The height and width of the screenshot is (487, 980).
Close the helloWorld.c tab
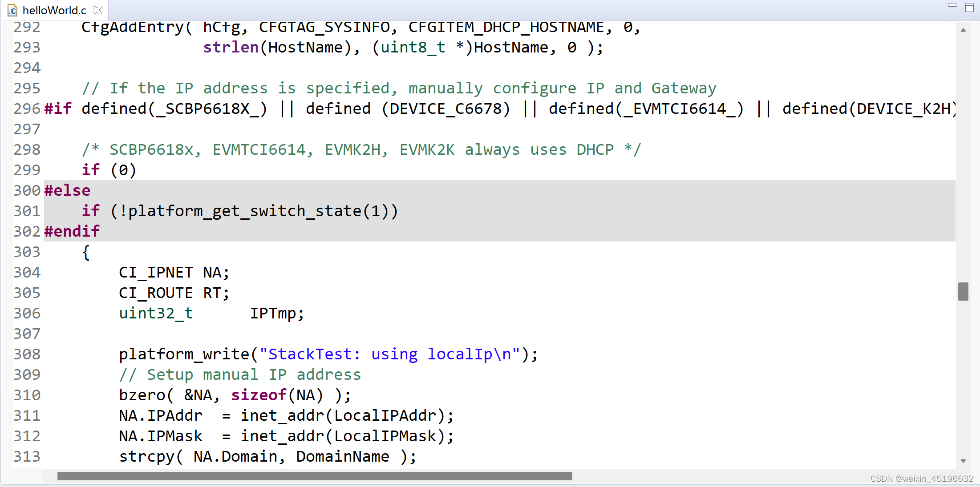pyautogui.click(x=97, y=10)
